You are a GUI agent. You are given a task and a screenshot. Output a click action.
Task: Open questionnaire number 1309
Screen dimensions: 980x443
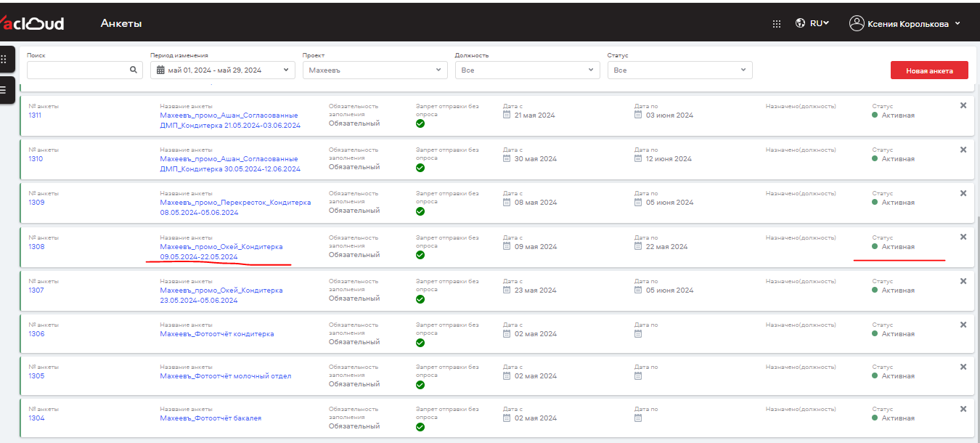[x=36, y=202]
